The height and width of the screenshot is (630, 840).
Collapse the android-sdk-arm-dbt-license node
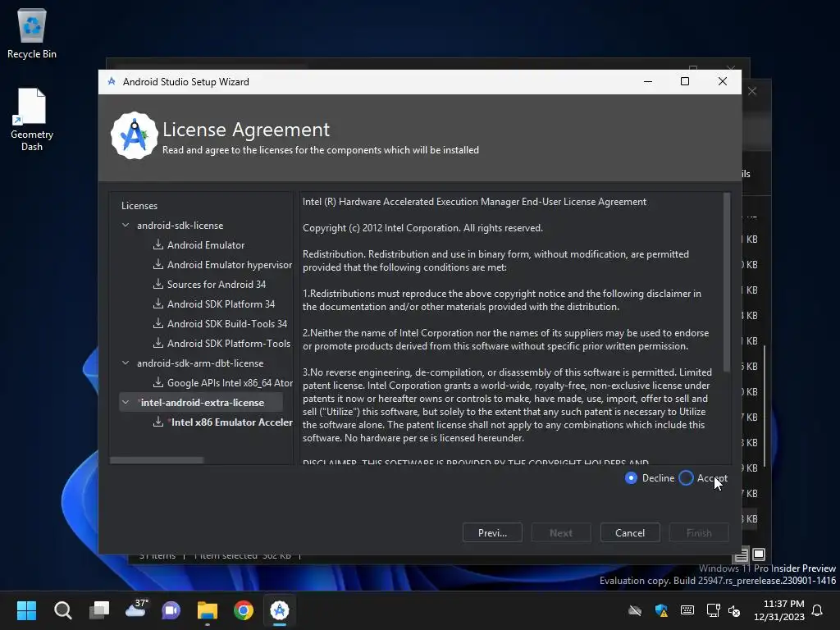tap(126, 363)
